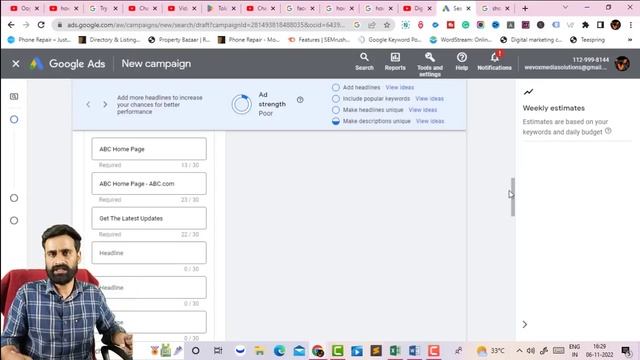Open Microsoft Edge from the taskbar

coord(280,351)
